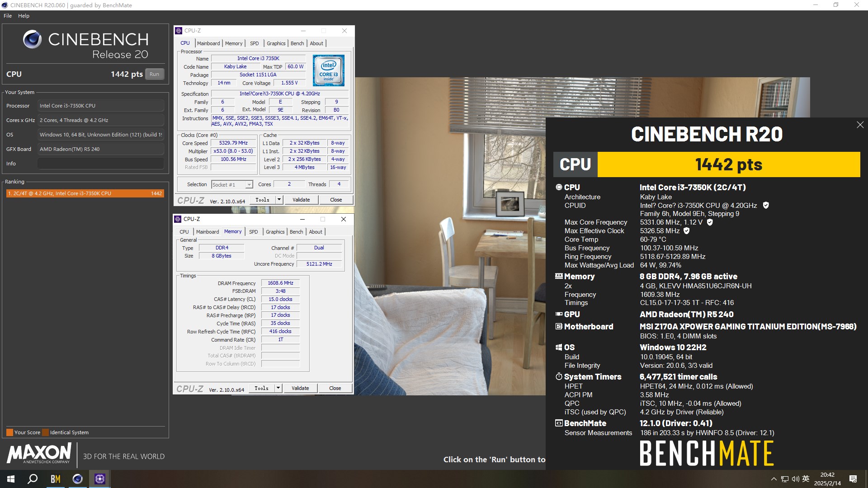
Task: Click the lower CPU-Z window title icon
Action: point(178,219)
